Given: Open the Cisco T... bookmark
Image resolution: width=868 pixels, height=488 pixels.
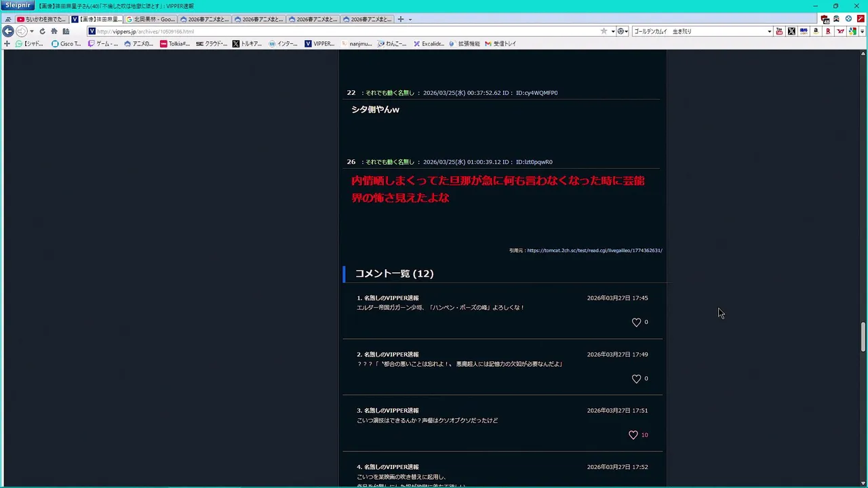Looking at the screenshot, I should 66,43.
